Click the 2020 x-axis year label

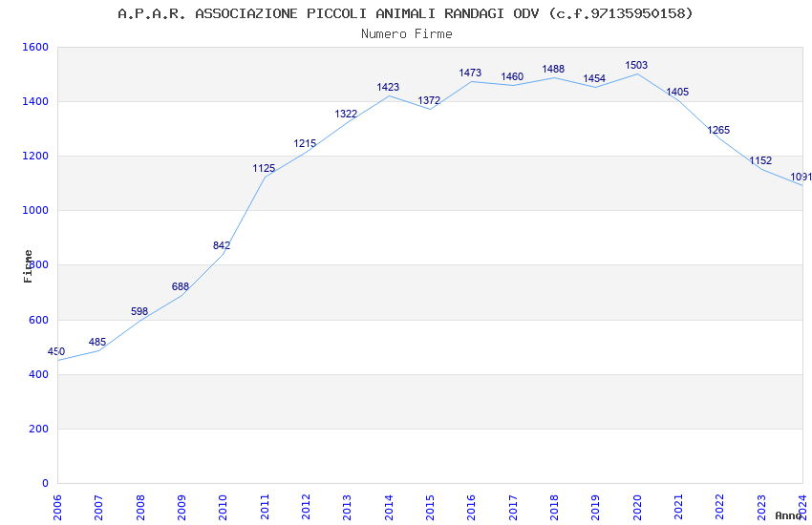tap(637, 508)
